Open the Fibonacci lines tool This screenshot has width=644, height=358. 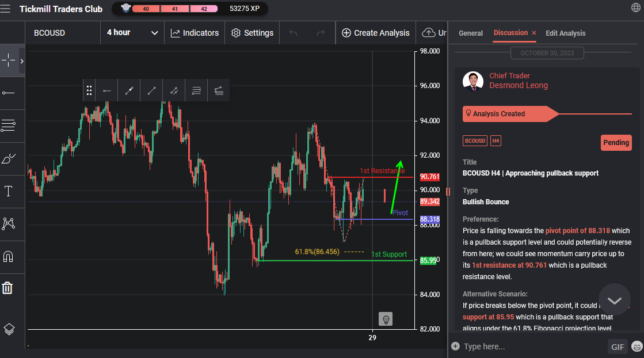(x=8, y=125)
